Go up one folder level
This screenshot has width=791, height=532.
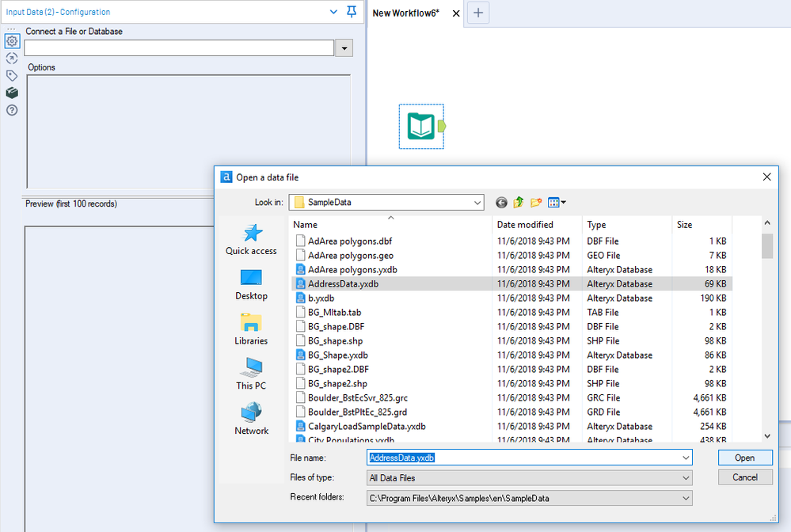(519, 203)
